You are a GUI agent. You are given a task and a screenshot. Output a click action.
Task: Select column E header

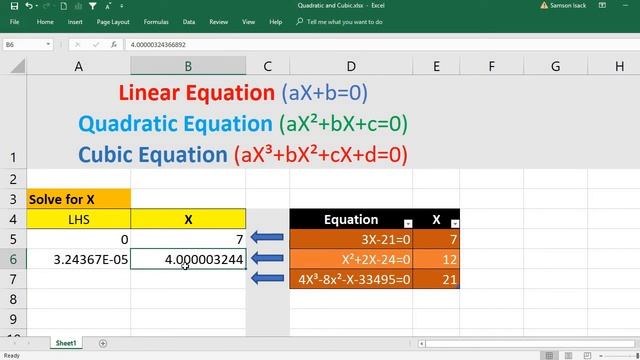[436, 66]
